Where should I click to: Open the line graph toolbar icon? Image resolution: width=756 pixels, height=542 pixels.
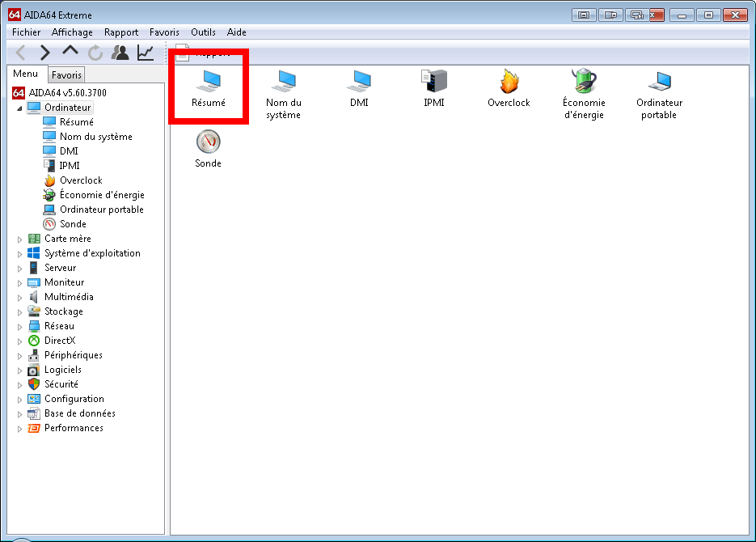pos(146,53)
